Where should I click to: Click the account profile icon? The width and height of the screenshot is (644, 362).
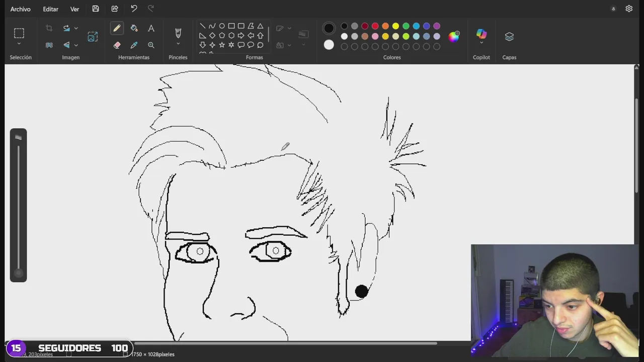[x=613, y=9]
